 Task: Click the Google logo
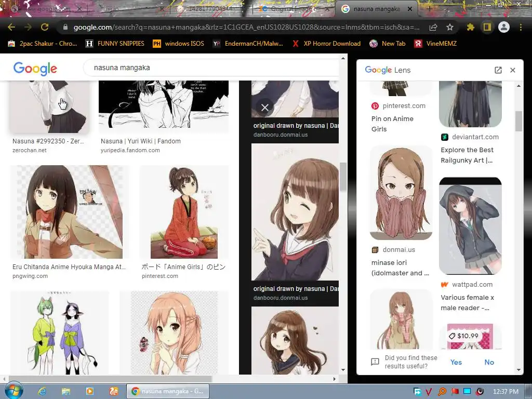35,69
